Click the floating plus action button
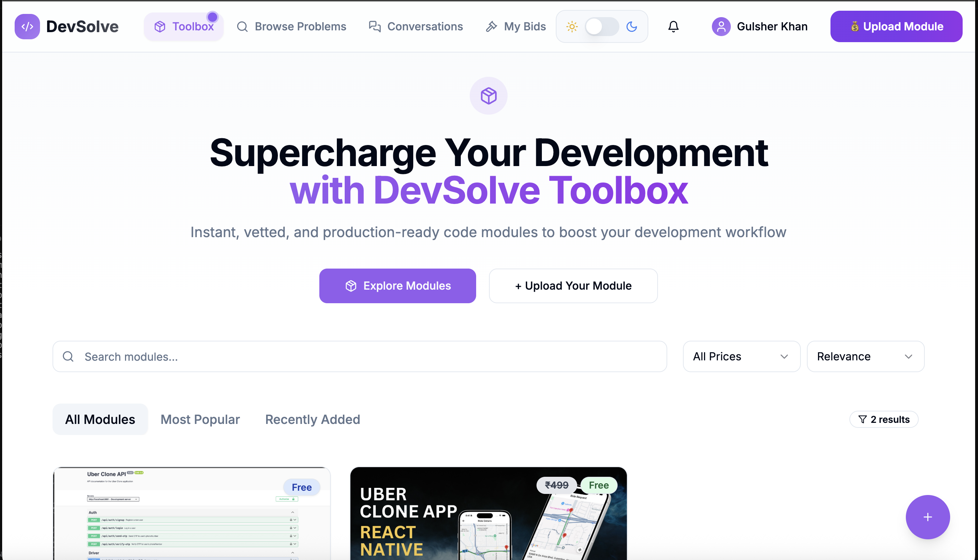 [928, 517]
